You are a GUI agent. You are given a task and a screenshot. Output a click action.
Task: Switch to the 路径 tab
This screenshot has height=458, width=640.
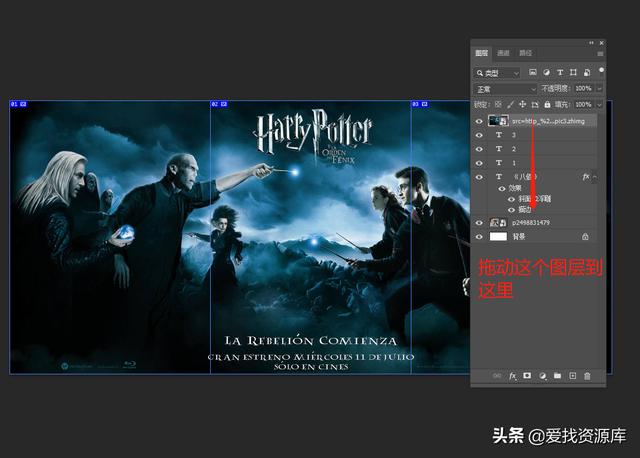coord(525,53)
